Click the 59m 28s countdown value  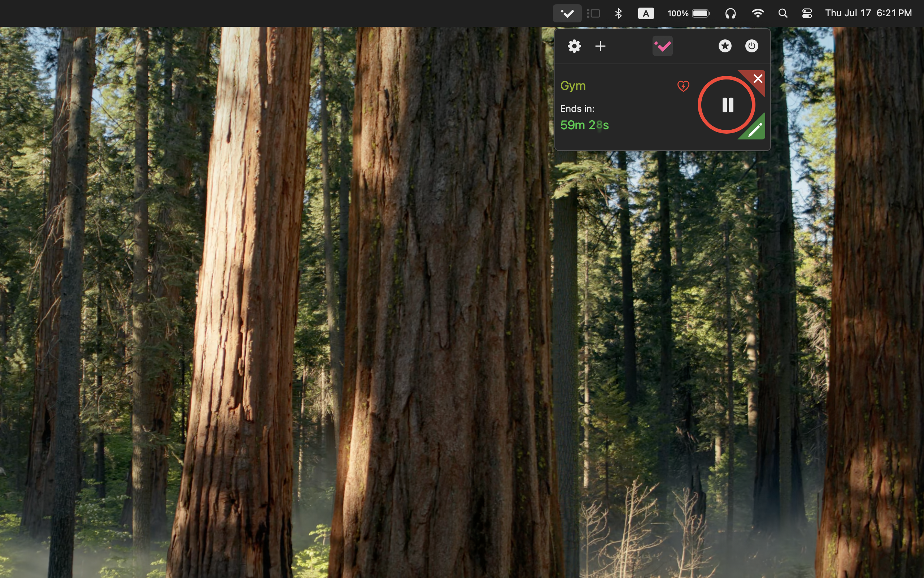(x=584, y=125)
